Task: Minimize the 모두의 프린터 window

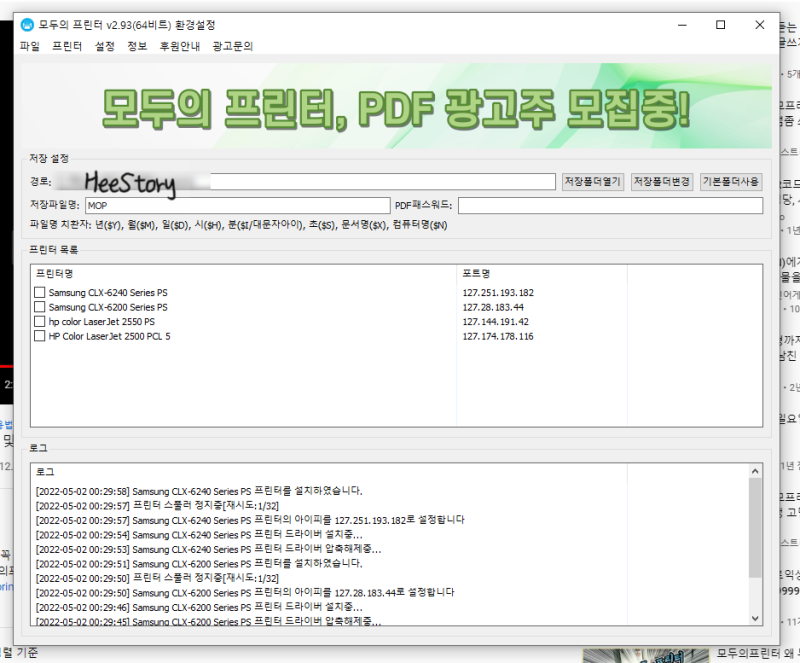Action: (682, 24)
